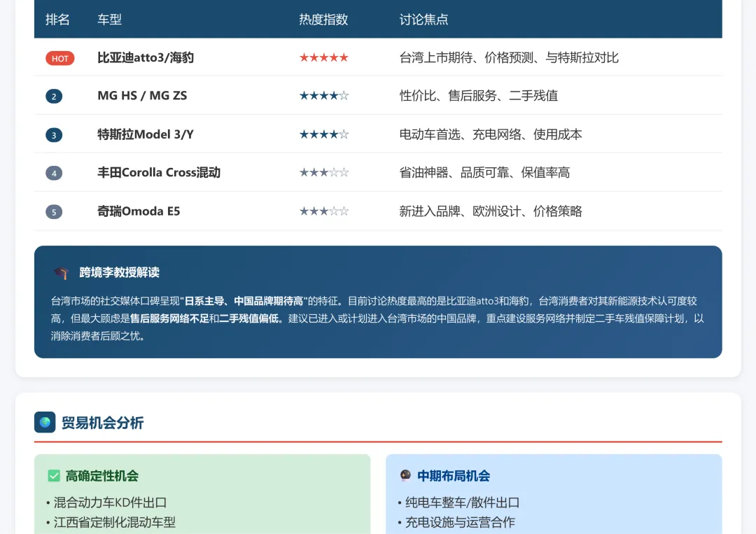Image resolution: width=756 pixels, height=534 pixels.
Task: Click rank badge 5 beside 奇瑞Omoda E5
Action: tap(54, 211)
